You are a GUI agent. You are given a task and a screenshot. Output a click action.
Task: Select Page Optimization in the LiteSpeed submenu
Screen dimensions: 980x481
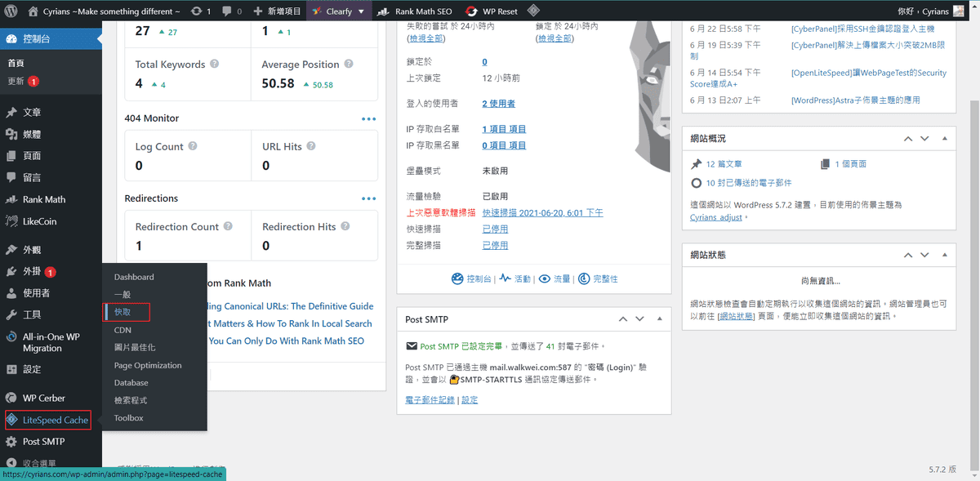coord(148,365)
